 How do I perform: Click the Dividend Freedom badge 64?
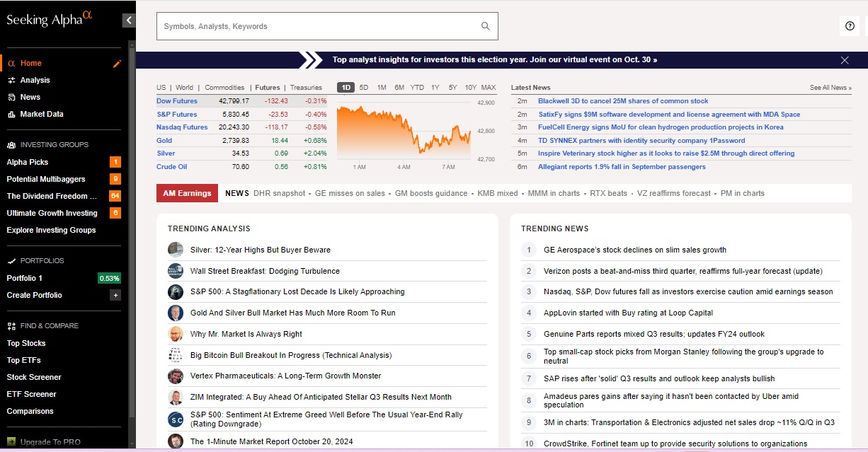115,196
